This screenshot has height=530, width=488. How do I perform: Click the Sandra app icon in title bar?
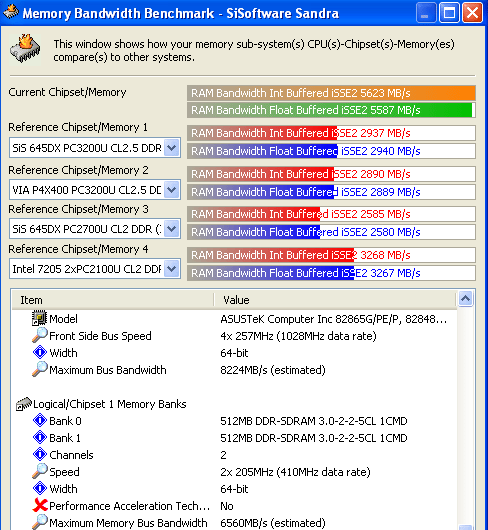coord(11,12)
